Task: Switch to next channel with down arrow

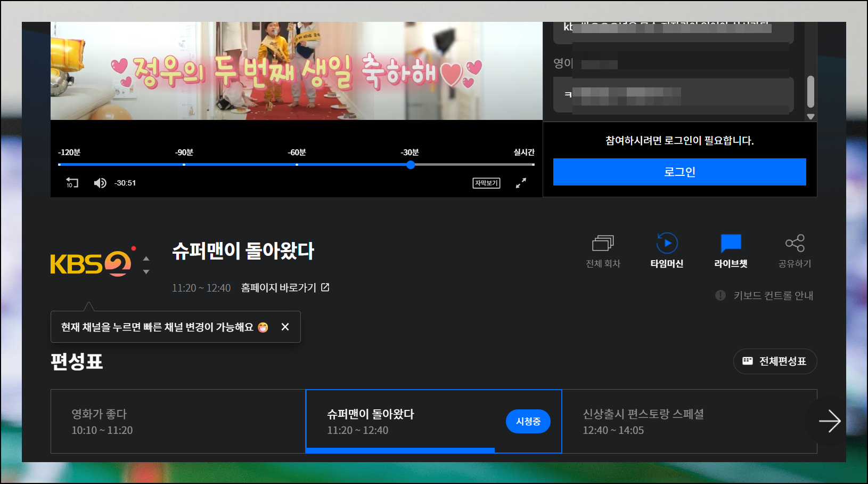Action: point(146,272)
